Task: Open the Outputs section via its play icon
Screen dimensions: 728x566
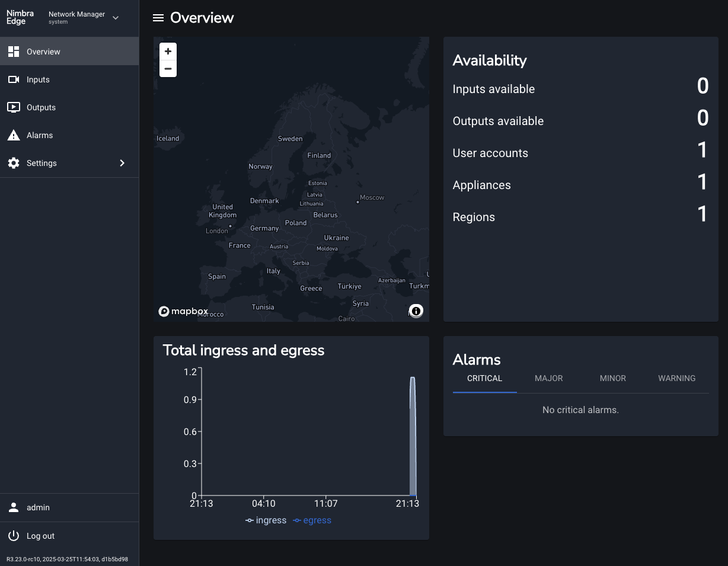Action: point(13,107)
